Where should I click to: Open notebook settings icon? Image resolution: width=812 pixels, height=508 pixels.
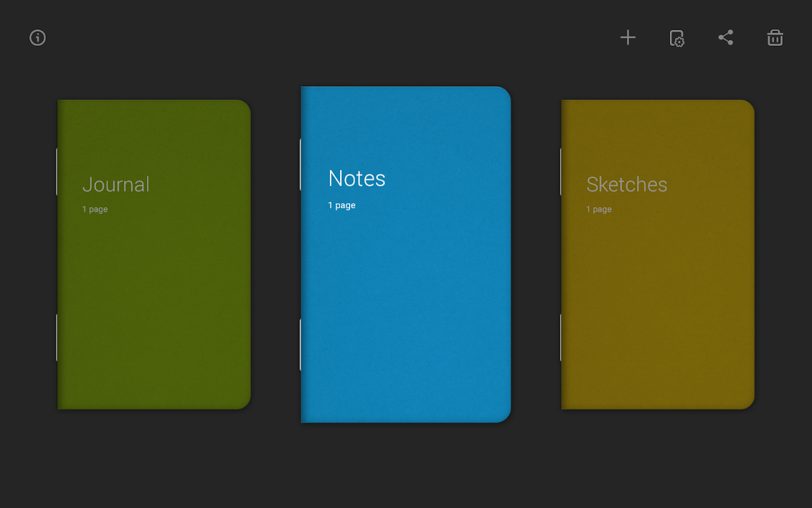677,38
